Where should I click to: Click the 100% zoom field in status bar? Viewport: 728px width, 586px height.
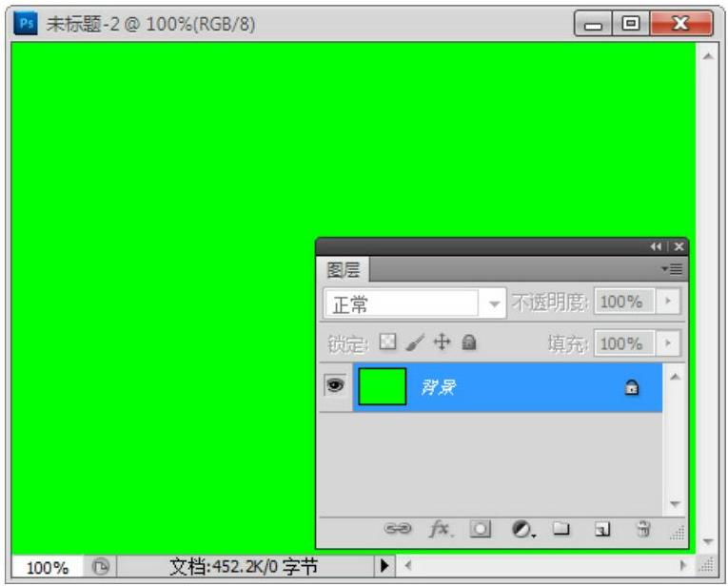point(47,568)
